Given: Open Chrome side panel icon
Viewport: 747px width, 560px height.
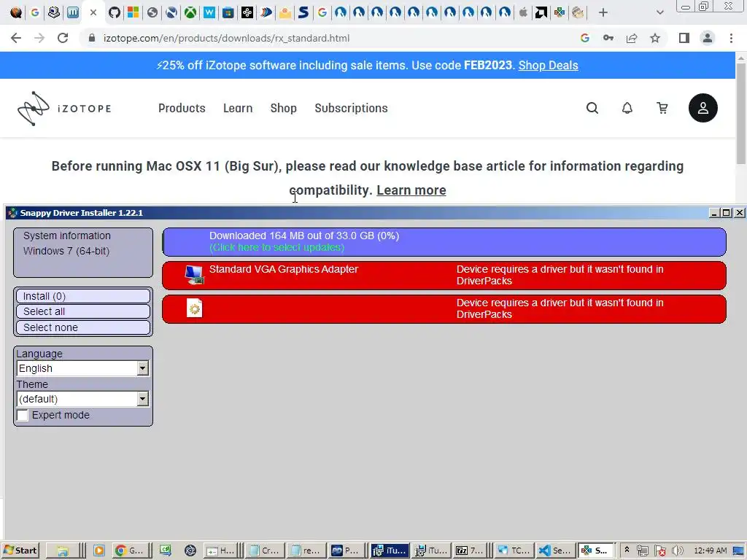Looking at the screenshot, I should 684,38.
